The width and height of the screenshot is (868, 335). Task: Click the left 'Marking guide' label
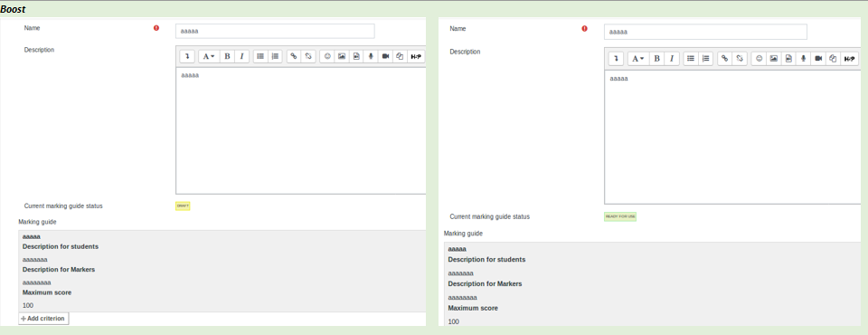pyautogui.click(x=37, y=222)
